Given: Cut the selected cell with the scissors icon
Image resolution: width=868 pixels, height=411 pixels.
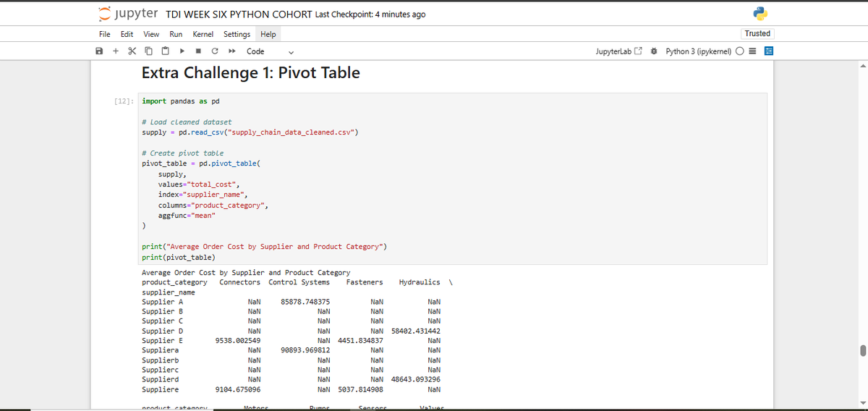Looking at the screenshot, I should click(132, 51).
